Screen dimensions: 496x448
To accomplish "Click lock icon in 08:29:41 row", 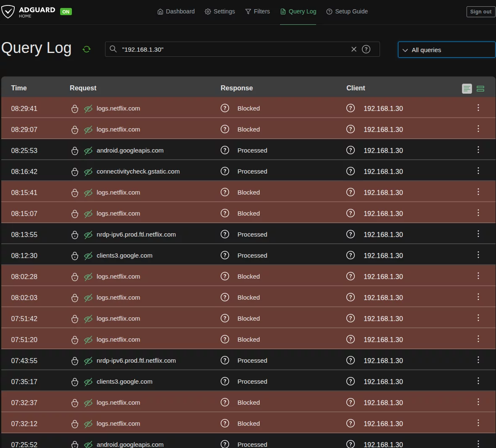I will tap(75, 108).
